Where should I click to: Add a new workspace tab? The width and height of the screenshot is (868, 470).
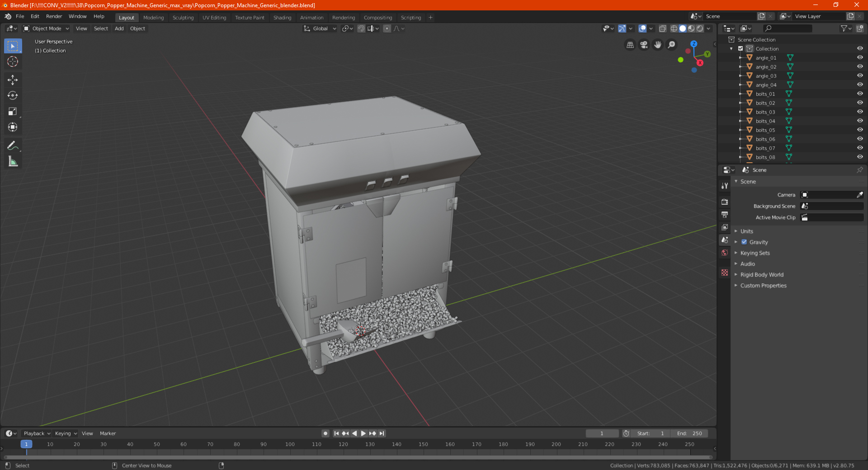click(430, 18)
